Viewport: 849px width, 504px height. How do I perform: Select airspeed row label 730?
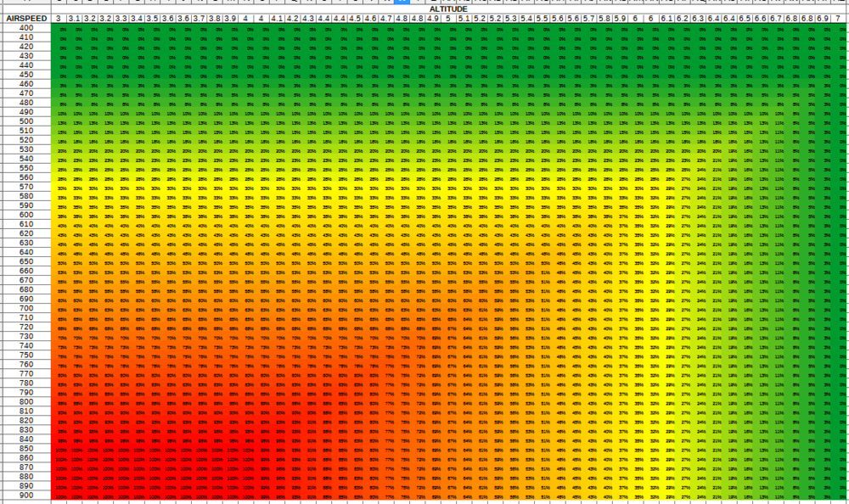[26, 336]
